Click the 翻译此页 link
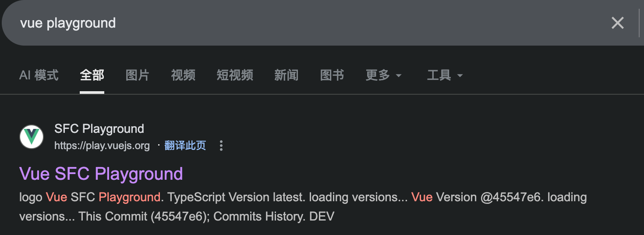644x235 pixels. pos(185,146)
